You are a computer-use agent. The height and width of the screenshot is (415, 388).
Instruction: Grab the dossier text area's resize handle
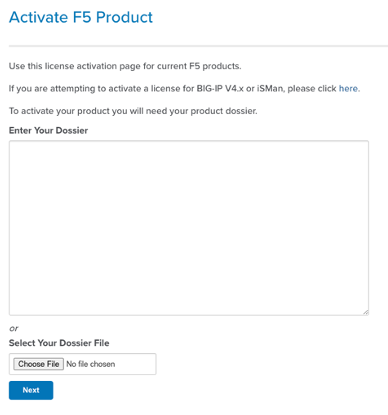[x=365, y=312]
